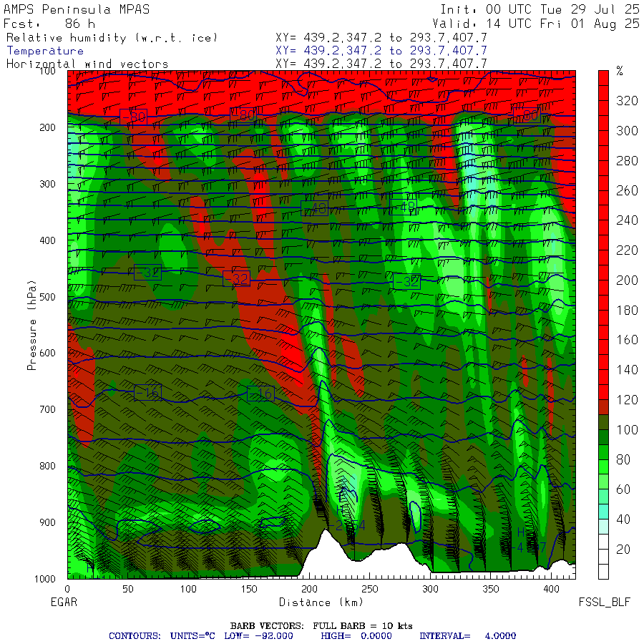Viewport: 644px width, 644px height.
Task: Click the "Init: 00 UTC Tue 29 Jul 25" line
Action: 540,9
